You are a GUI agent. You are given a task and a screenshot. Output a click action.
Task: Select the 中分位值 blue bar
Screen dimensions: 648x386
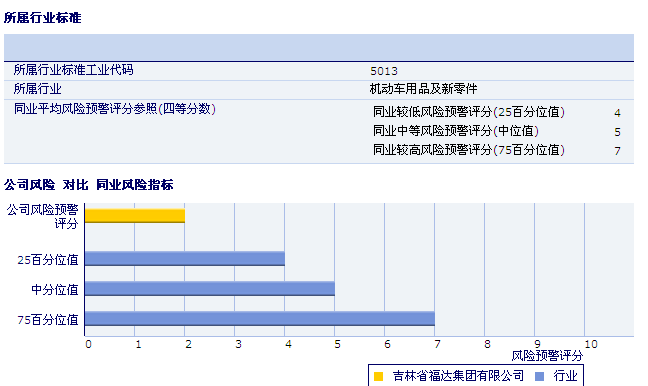[210, 288]
